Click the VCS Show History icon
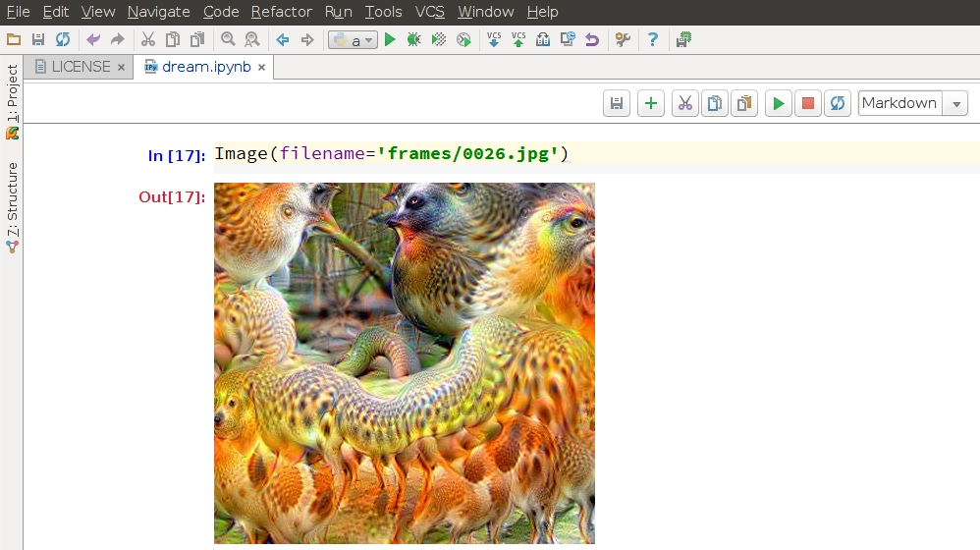This screenshot has width=980, height=550. tap(543, 40)
